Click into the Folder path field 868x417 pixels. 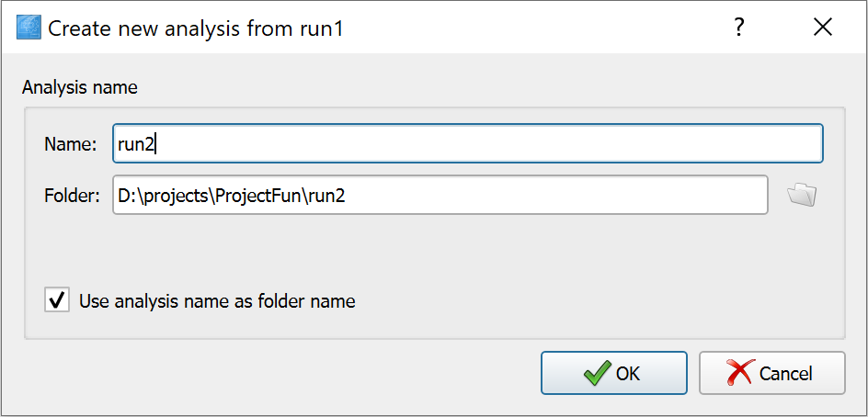440,195
